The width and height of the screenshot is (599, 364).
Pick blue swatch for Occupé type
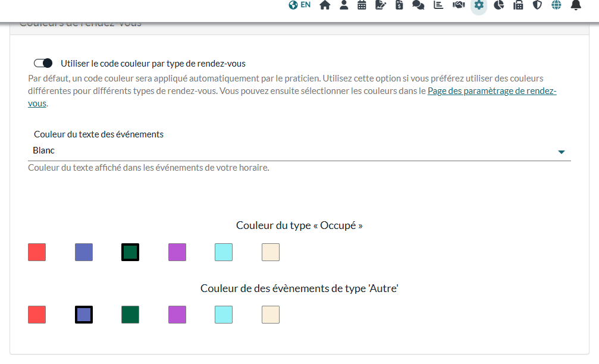pos(84,252)
